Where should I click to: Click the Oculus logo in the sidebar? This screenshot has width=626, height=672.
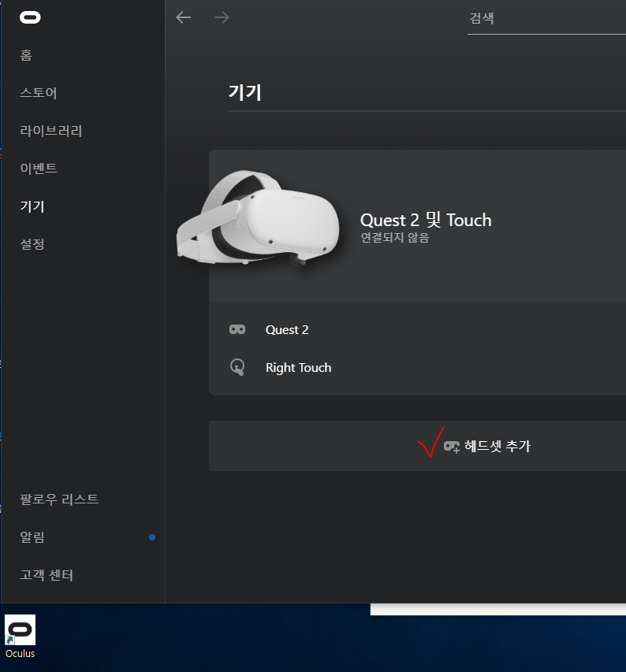tap(30, 17)
